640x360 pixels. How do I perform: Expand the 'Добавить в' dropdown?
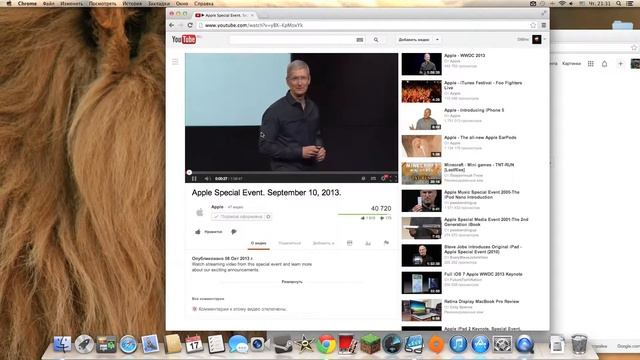[x=323, y=243]
